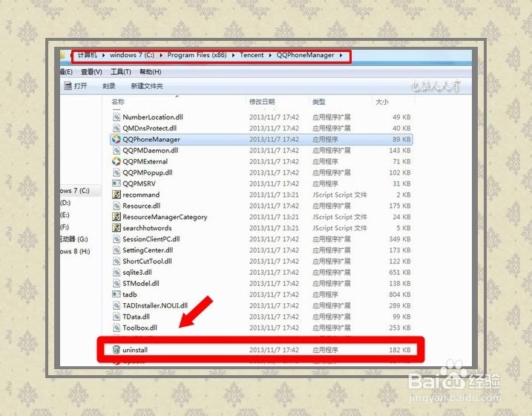Click the TData.dll file icon
This screenshot has height=416, width=532.
tap(116, 316)
